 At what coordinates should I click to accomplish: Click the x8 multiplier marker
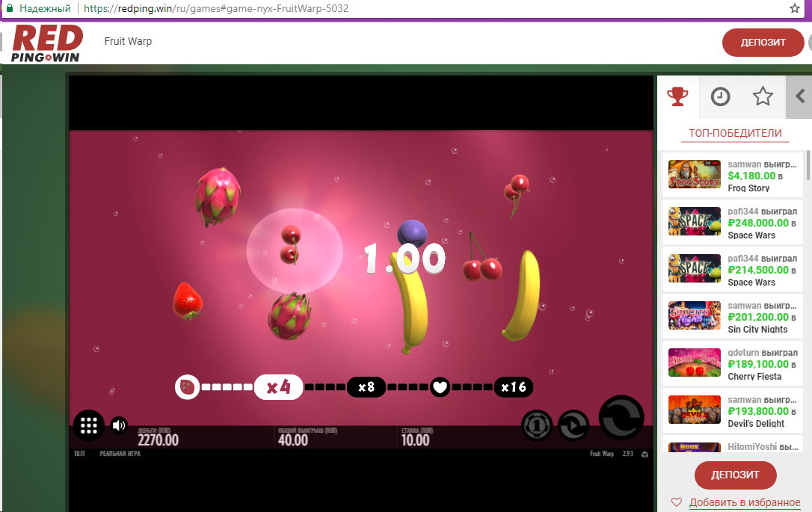[366, 387]
